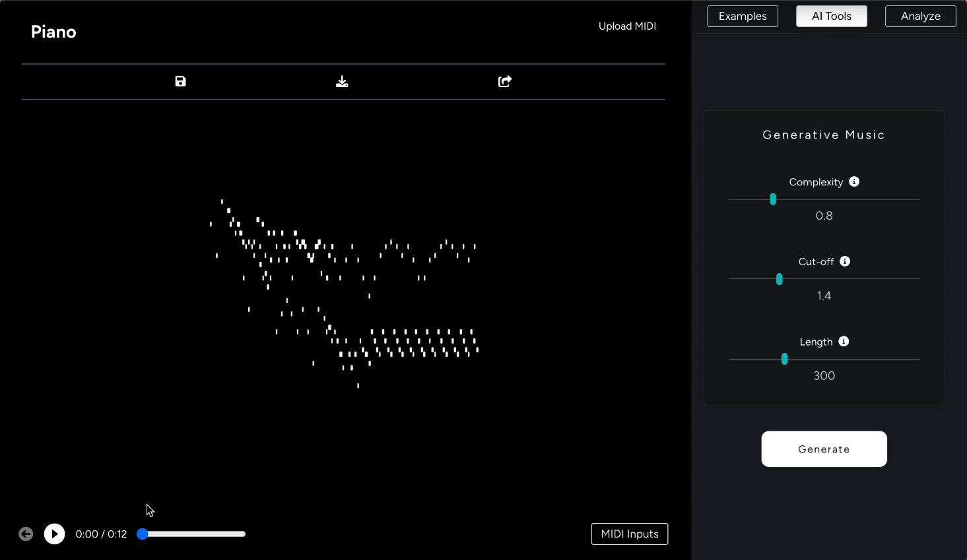Switch to the AI Tools tab
The image size is (967, 560).
point(832,16)
